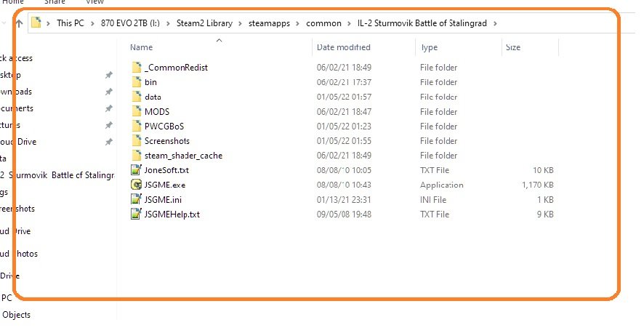Navigate to This PC in address bar

click(x=71, y=23)
